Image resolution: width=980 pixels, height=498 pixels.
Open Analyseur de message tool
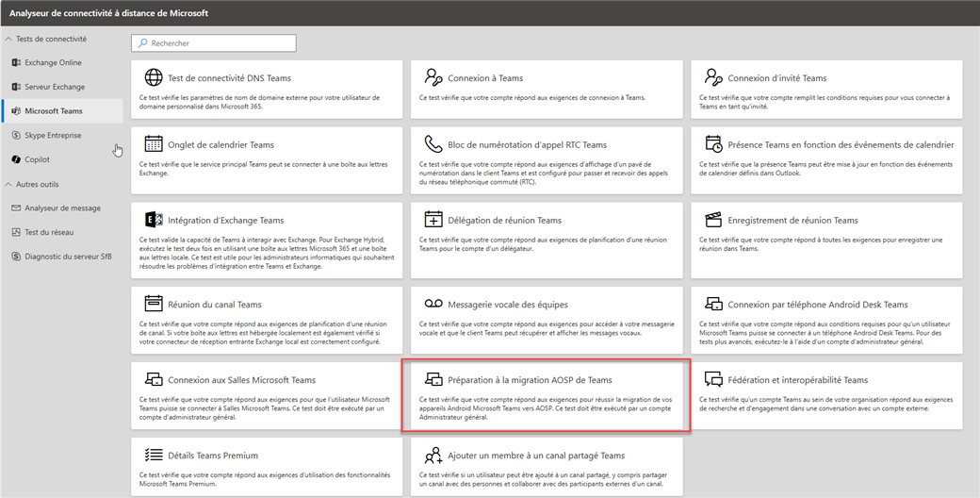(x=62, y=207)
